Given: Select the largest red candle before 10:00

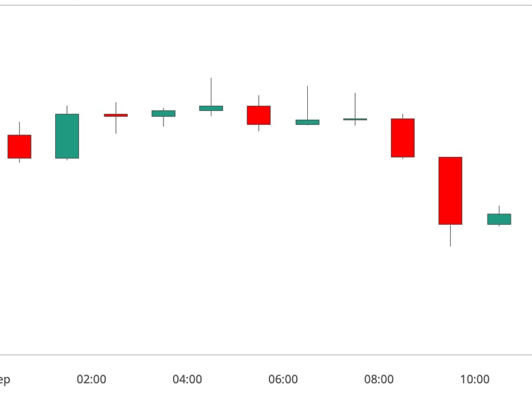Looking at the screenshot, I should tap(450, 190).
